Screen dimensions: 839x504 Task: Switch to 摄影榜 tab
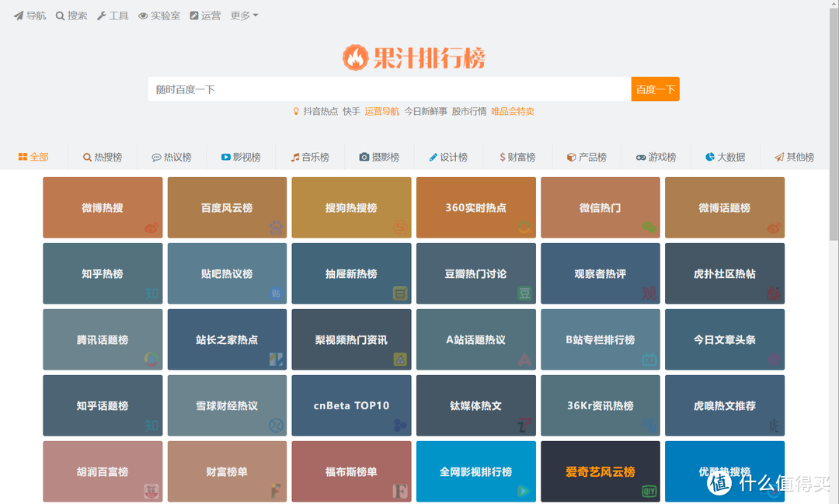[x=379, y=157]
